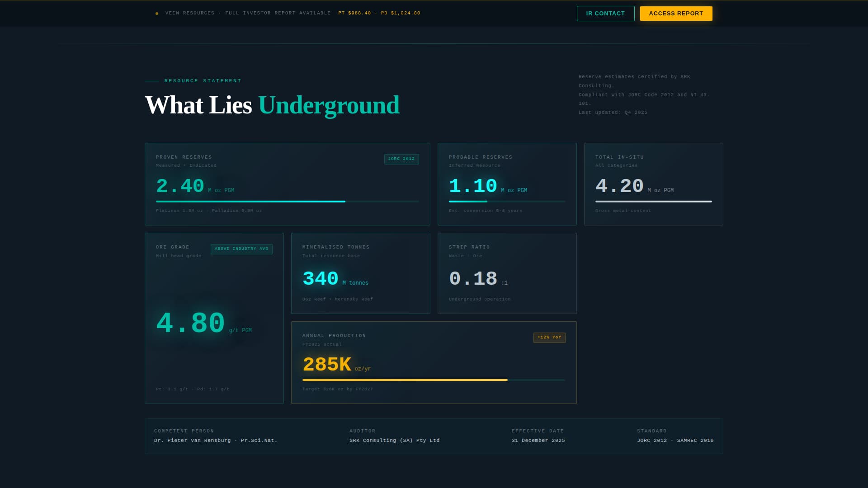Click the Annual Production progress bar

point(434,380)
